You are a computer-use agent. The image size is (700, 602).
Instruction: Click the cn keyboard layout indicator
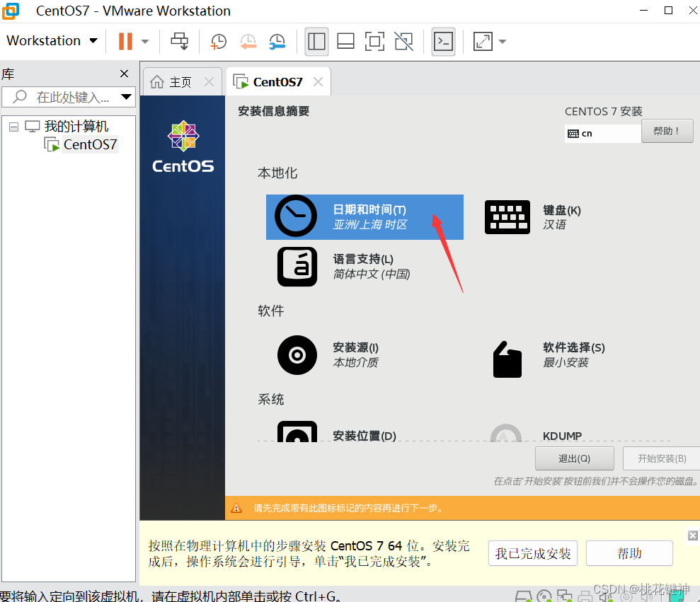(x=602, y=134)
